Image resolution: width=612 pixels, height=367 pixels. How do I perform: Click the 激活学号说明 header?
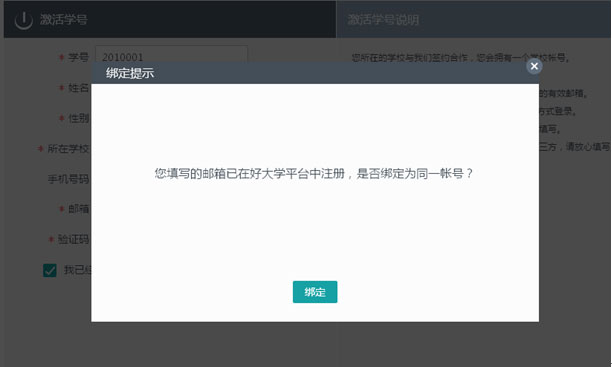pos(383,20)
